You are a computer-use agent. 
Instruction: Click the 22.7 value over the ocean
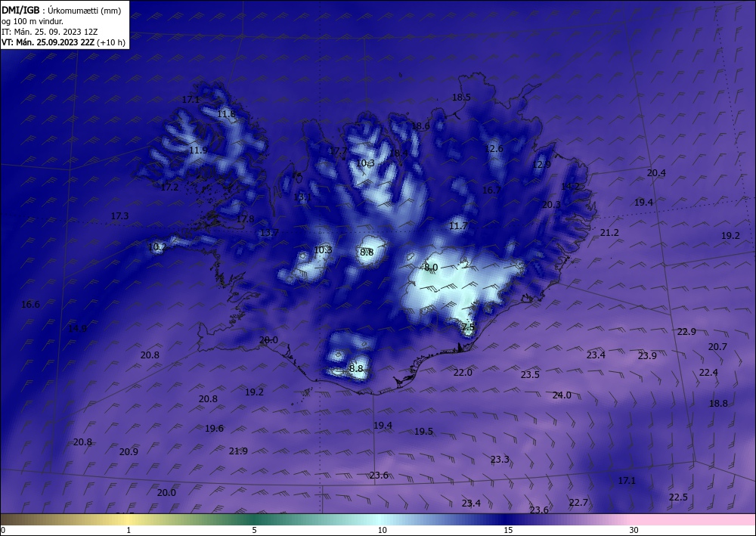click(578, 503)
